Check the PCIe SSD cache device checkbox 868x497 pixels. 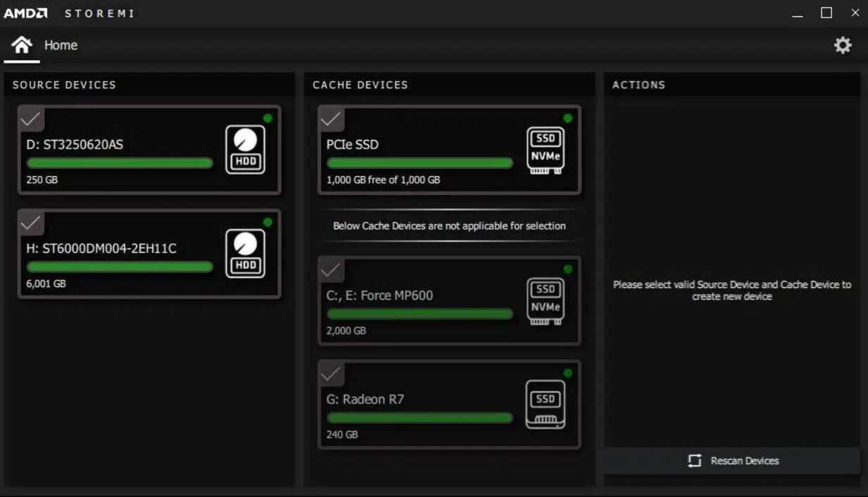pyautogui.click(x=331, y=118)
